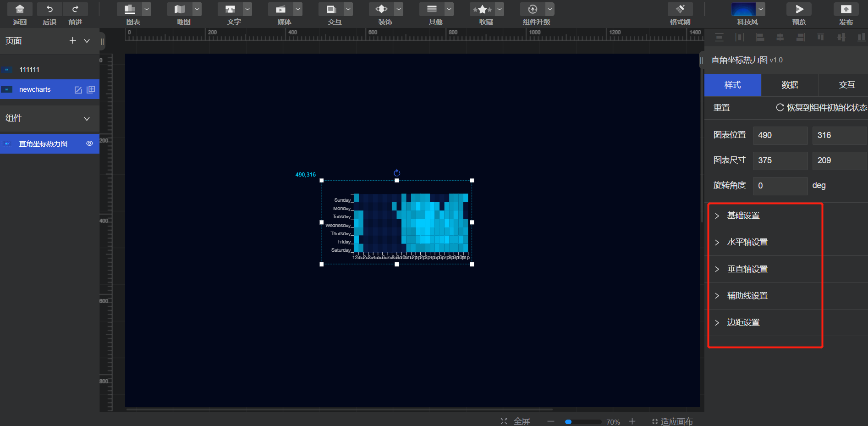The width and height of the screenshot is (868, 426).
Task: Click the 发布 publish icon
Action: pos(846,9)
